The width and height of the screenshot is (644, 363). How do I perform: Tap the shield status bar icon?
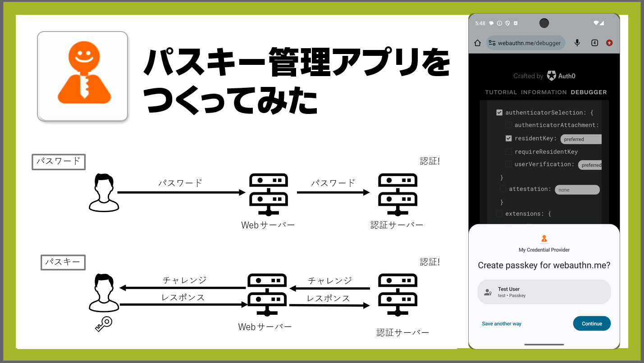pyautogui.click(x=507, y=23)
